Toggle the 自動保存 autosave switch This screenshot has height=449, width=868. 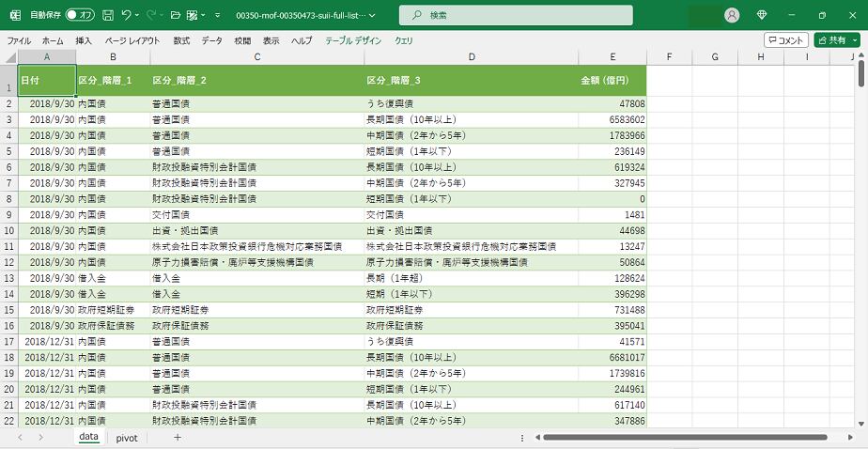coord(80,15)
